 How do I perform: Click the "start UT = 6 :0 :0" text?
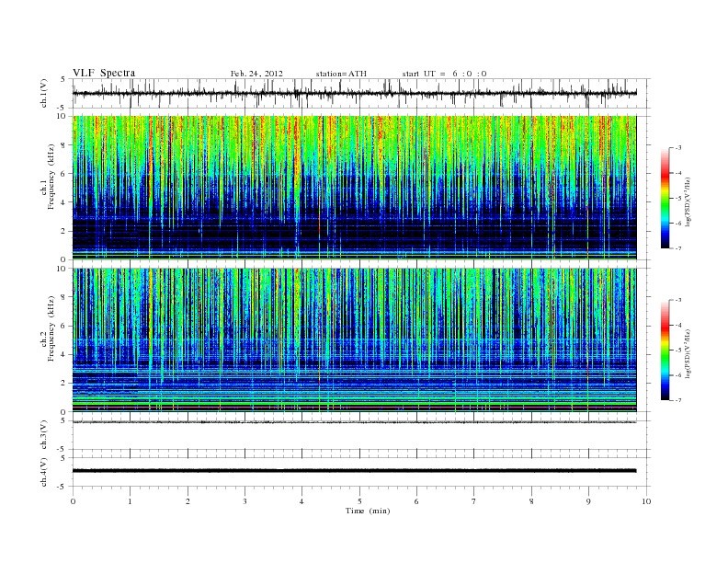444,74
